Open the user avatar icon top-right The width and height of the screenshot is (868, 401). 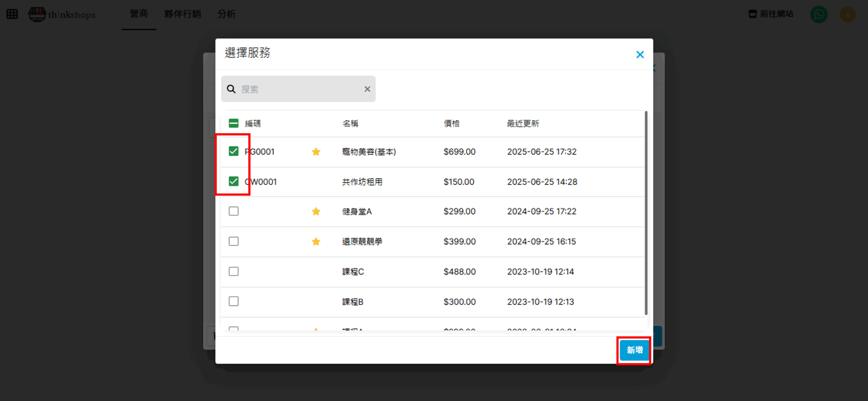click(848, 15)
